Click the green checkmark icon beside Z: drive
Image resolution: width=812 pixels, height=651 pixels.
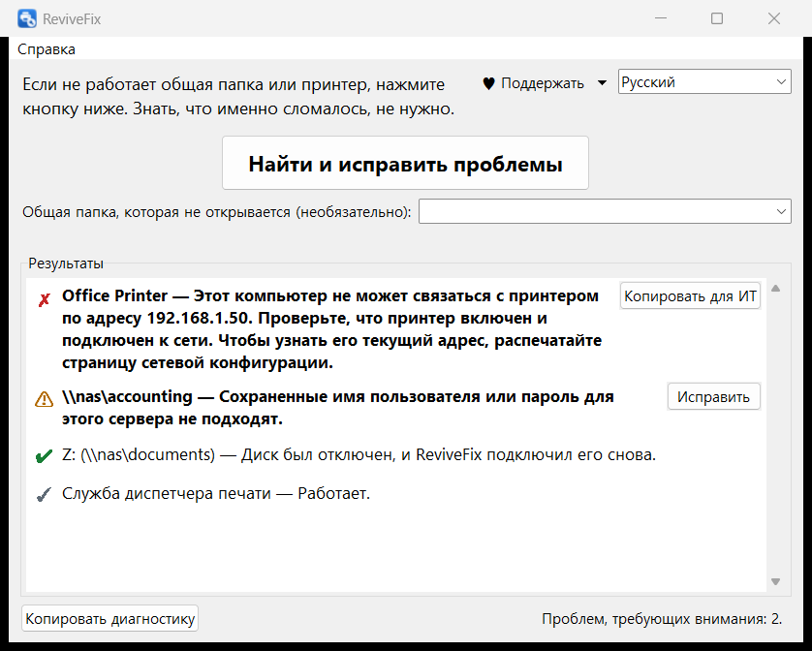click(x=44, y=455)
